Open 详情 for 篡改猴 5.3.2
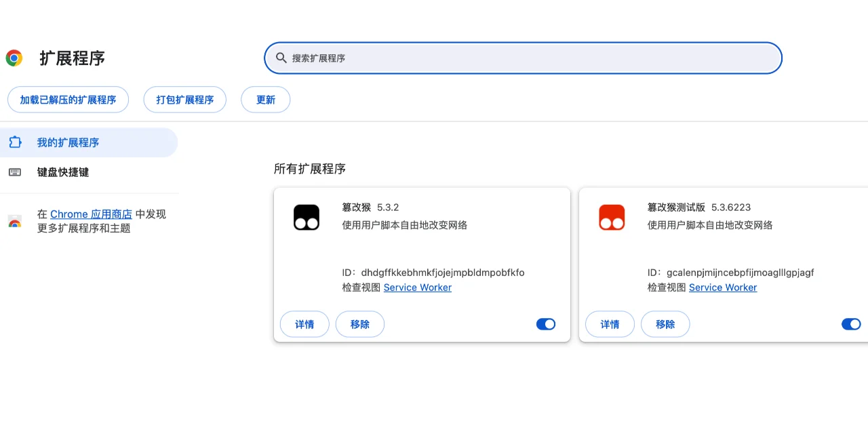868x434 pixels. point(304,324)
